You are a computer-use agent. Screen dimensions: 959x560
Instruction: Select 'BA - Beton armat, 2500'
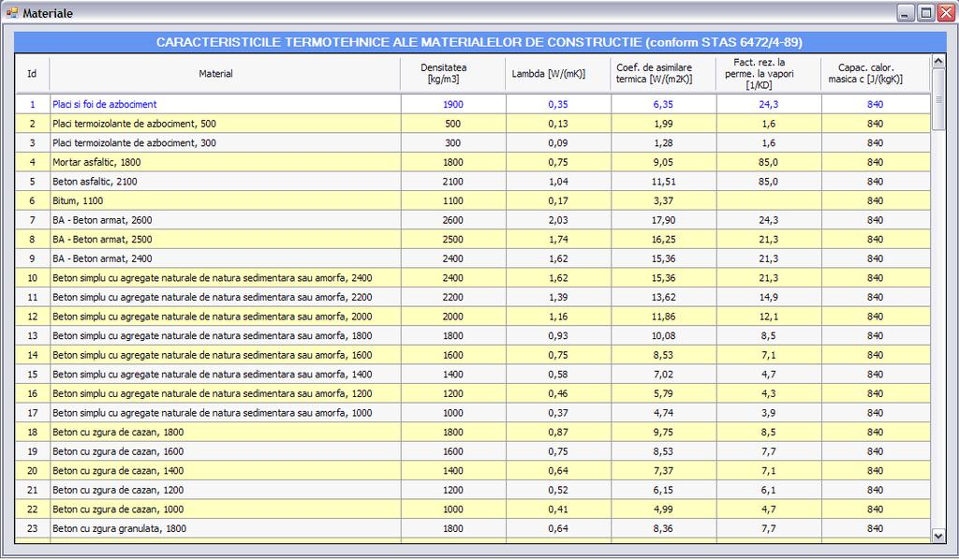[472, 239]
